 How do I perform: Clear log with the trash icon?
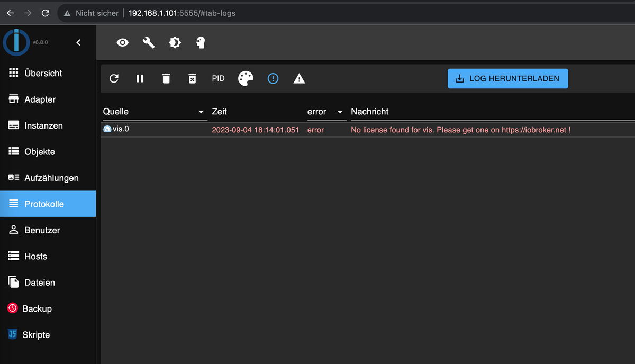(x=166, y=78)
